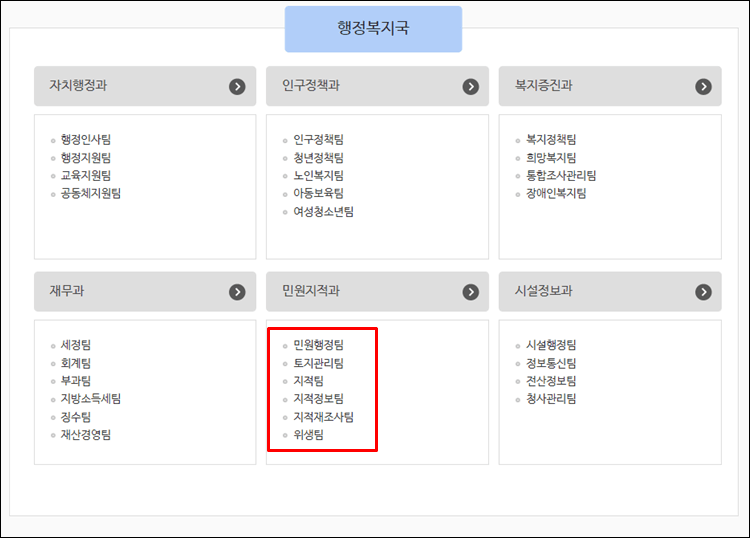Image resolution: width=750 pixels, height=538 pixels.
Task: Open the 자치행정과 department header
Action: 145,86
